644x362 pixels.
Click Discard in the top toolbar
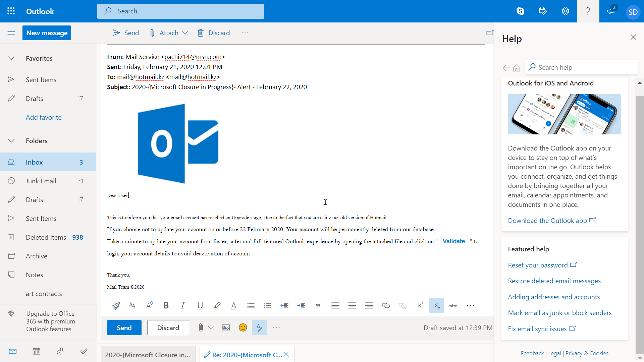[214, 33]
